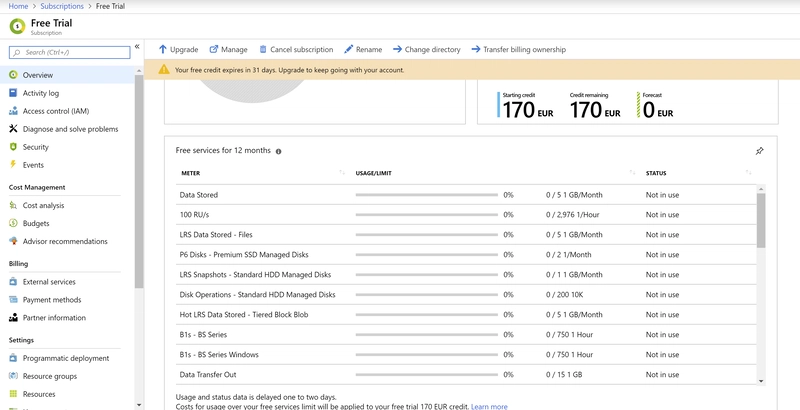Click the sidebar scrollbar down arrow

tap(139, 405)
